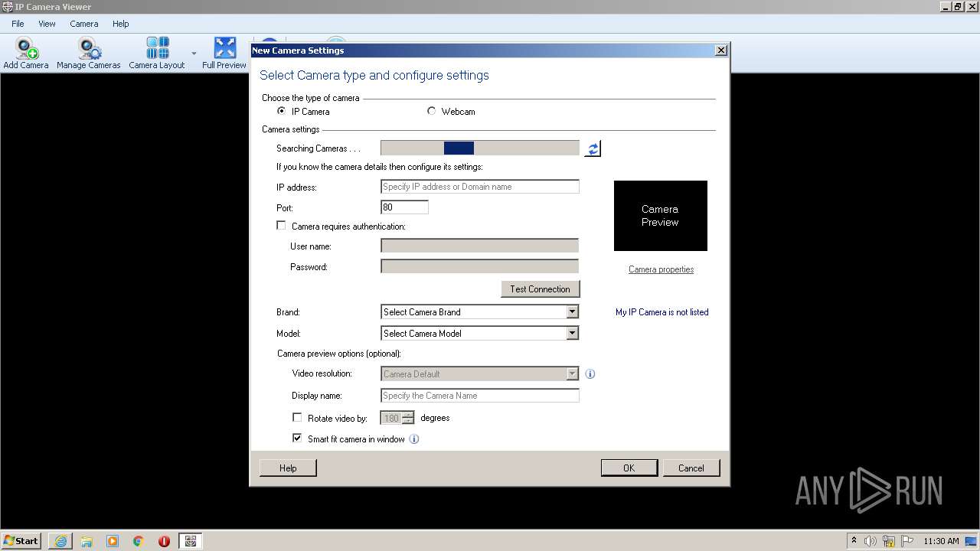Click the Password field
The width and height of the screenshot is (980, 551).
point(480,266)
